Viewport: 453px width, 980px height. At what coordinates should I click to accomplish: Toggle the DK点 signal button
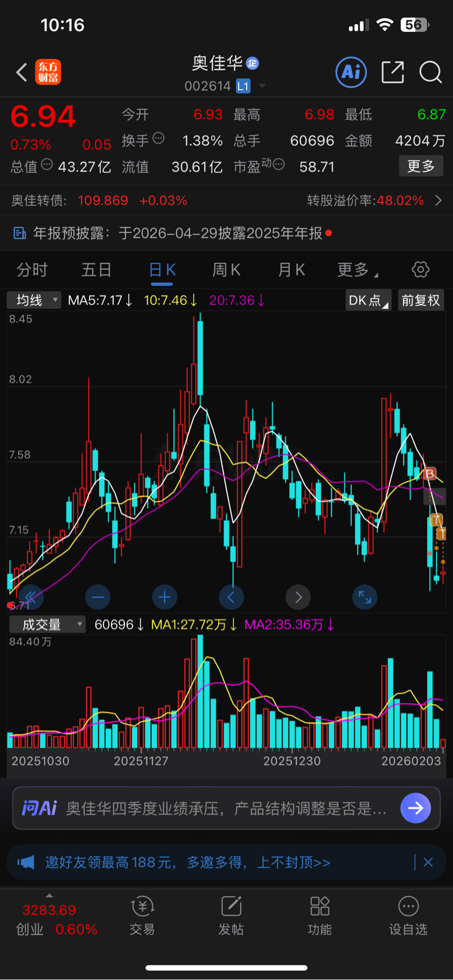pos(368,301)
